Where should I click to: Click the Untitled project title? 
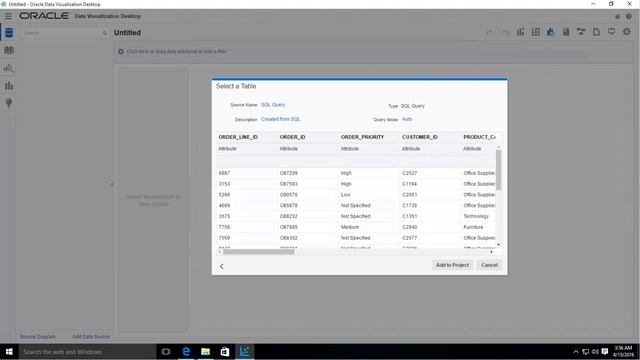pos(127,33)
